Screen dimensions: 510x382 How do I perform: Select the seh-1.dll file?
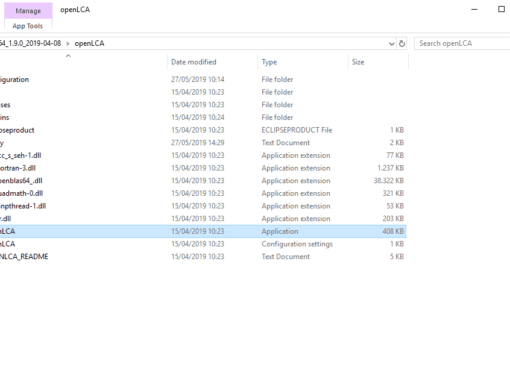(203, 155)
